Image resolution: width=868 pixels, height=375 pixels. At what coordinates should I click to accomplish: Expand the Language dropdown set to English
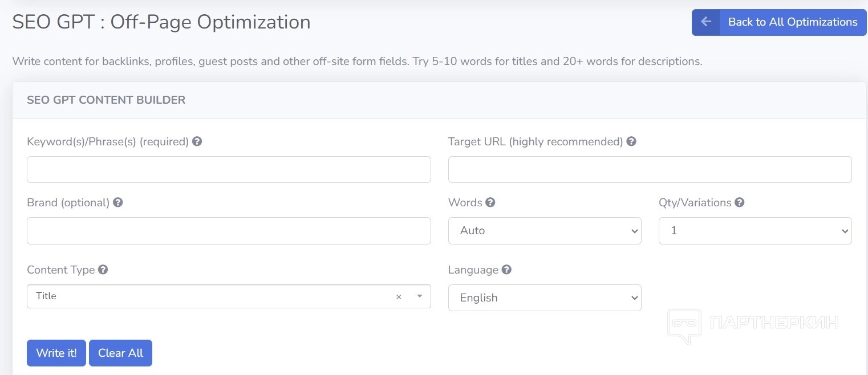coord(544,297)
